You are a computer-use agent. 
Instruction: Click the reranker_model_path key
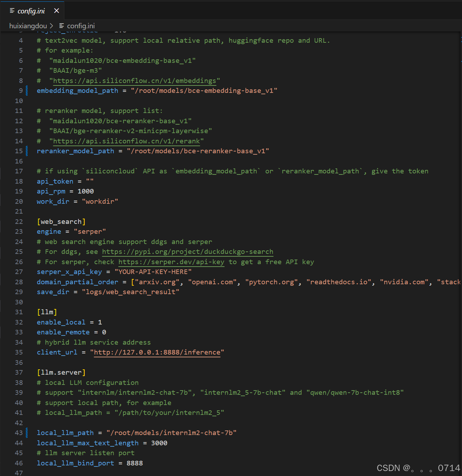pyautogui.click(x=76, y=151)
